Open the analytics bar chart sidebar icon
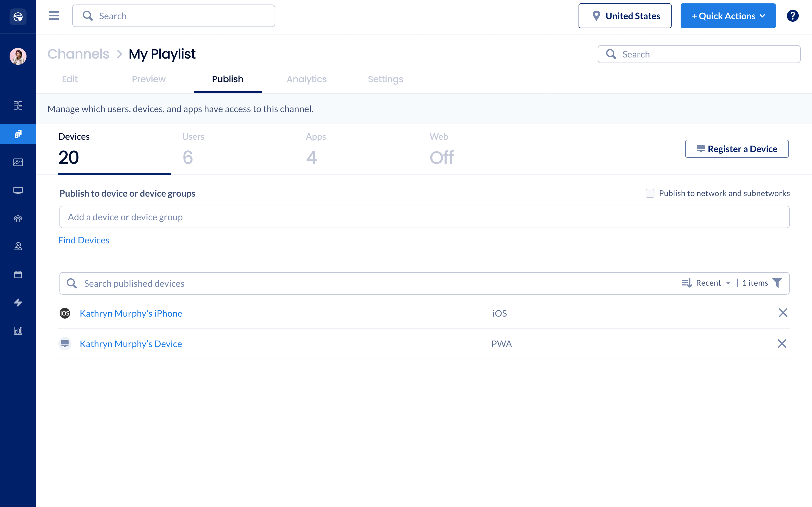 18,331
